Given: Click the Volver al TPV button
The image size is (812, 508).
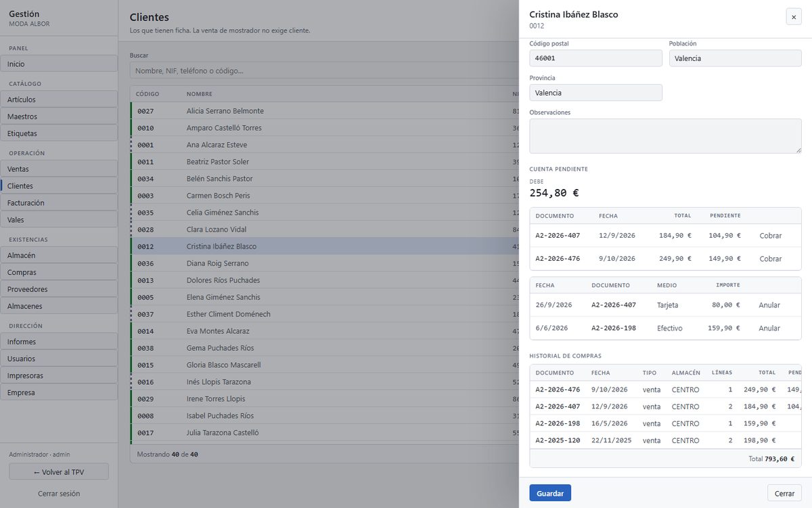Looking at the screenshot, I should (x=59, y=472).
